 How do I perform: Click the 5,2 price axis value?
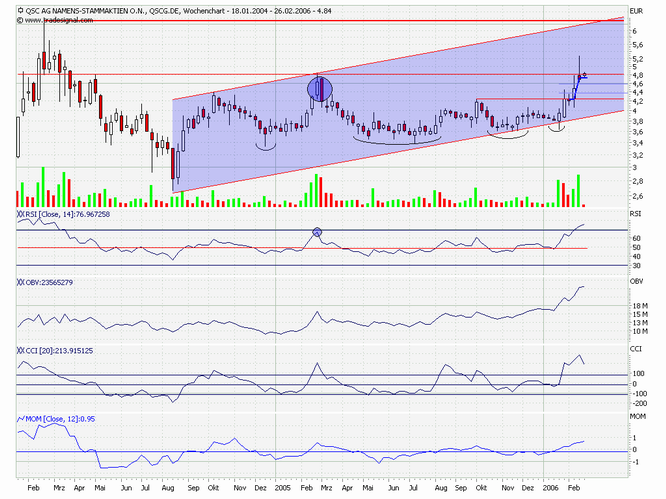point(637,59)
